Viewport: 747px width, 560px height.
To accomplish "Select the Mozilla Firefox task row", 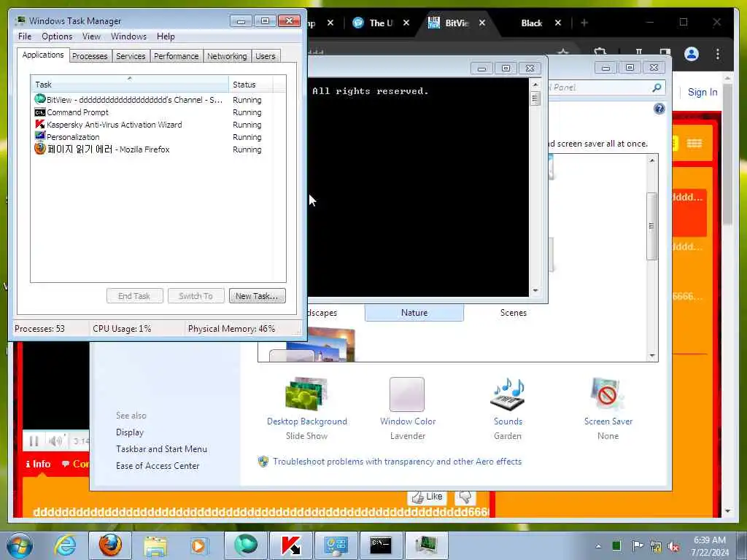I will click(152, 149).
